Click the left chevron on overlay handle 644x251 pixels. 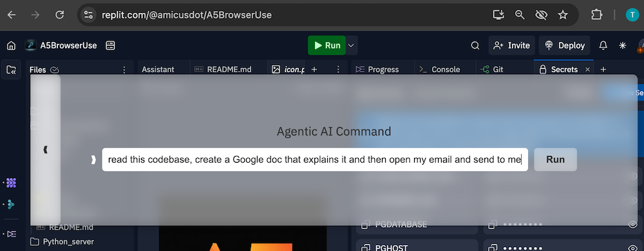pos(45,150)
